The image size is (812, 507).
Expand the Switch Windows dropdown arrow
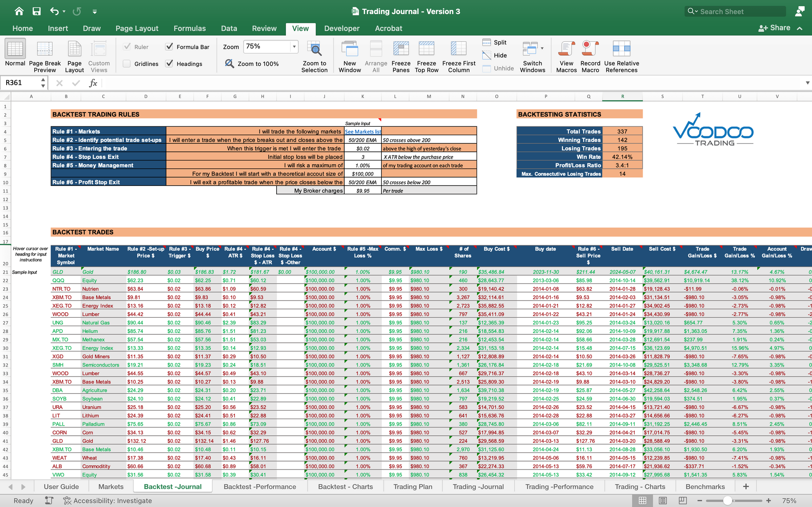542,48
